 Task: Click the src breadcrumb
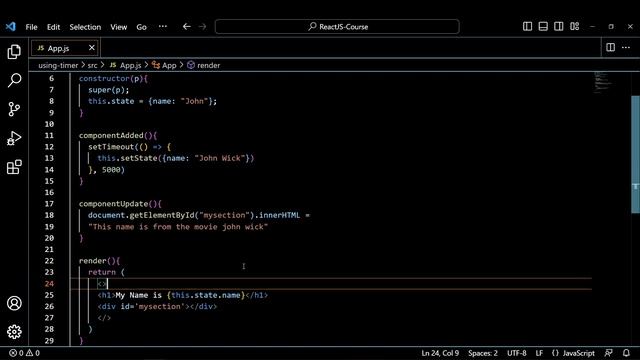[93, 65]
